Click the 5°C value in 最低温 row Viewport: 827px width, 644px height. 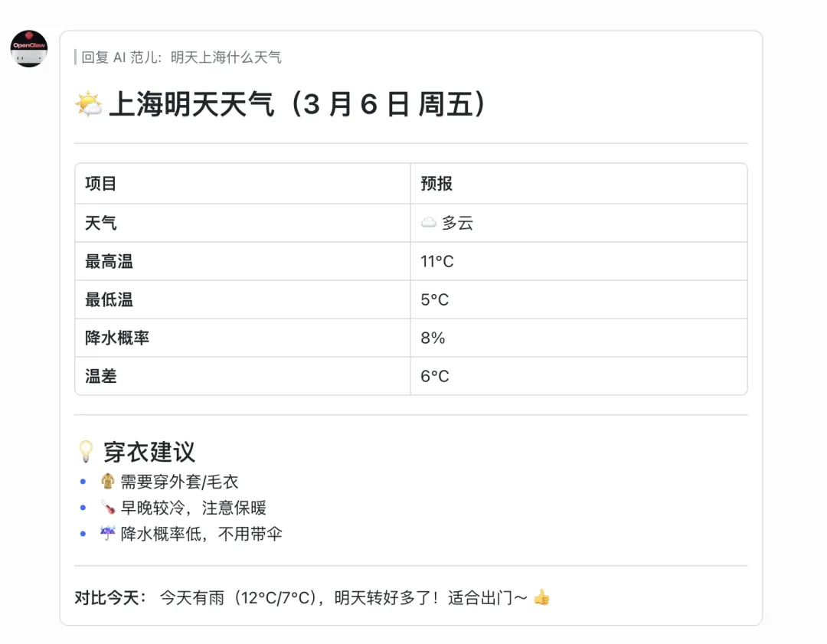pos(435,299)
